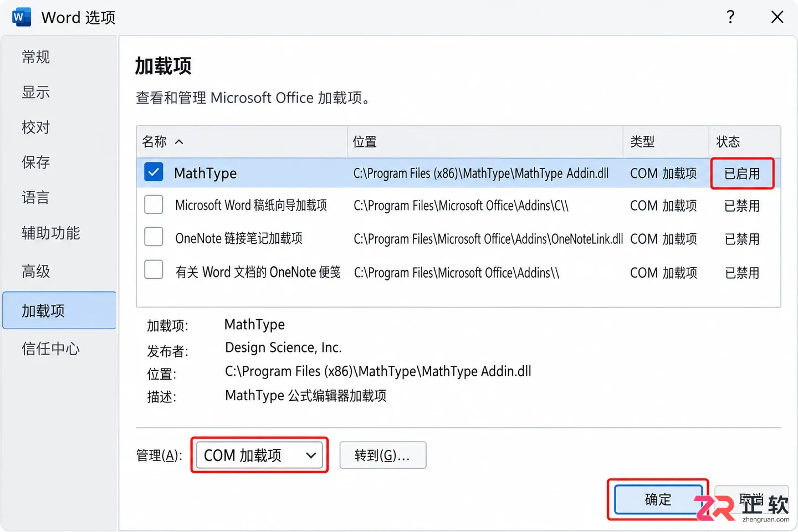Click the 类型 column header

click(x=666, y=142)
